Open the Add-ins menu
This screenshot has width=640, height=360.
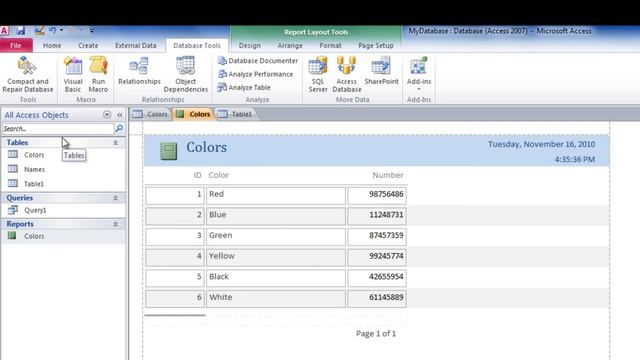click(419, 74)
